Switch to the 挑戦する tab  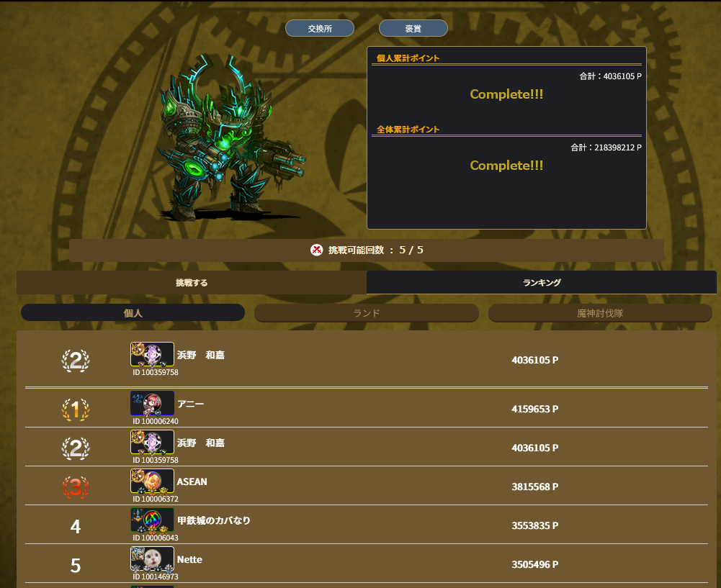click(x=192, y=283)
